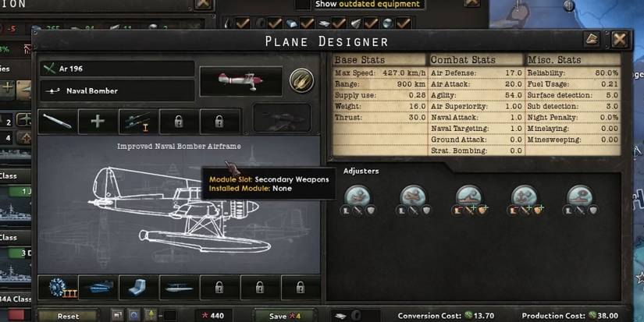Toggle the checkbox beside the blue ingot icon

[x=307, y=23]
